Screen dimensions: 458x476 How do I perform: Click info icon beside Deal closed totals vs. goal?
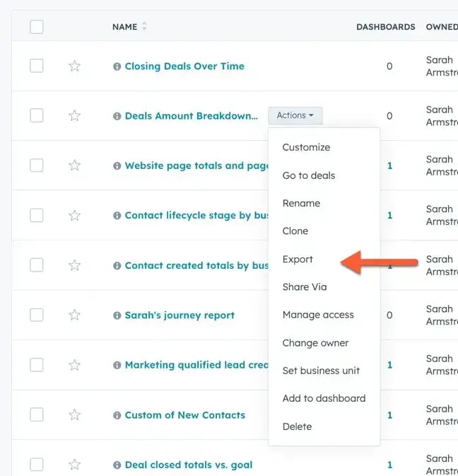pos(117,465)
